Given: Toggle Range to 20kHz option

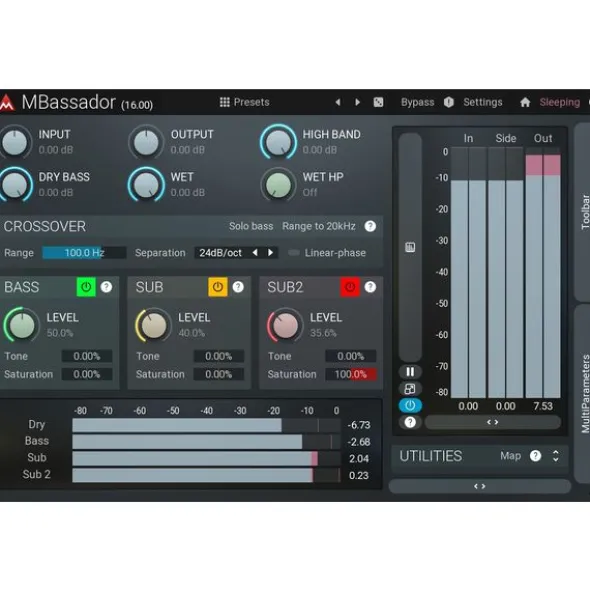Looking at the screenshot, I should pos(319,226).
